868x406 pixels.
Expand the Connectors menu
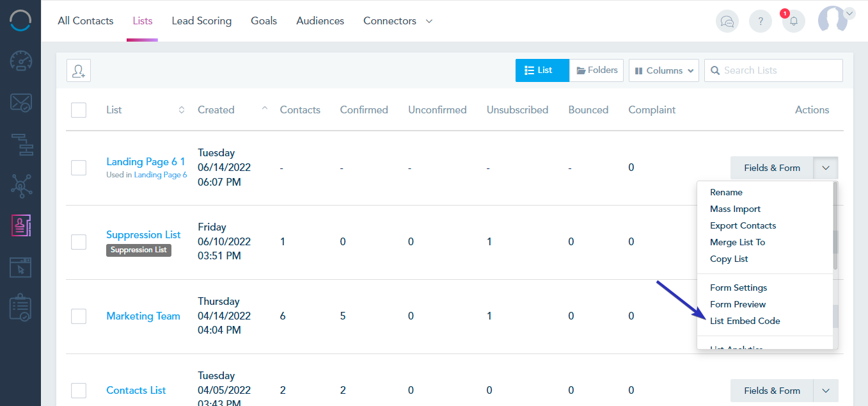coord(398,21)
